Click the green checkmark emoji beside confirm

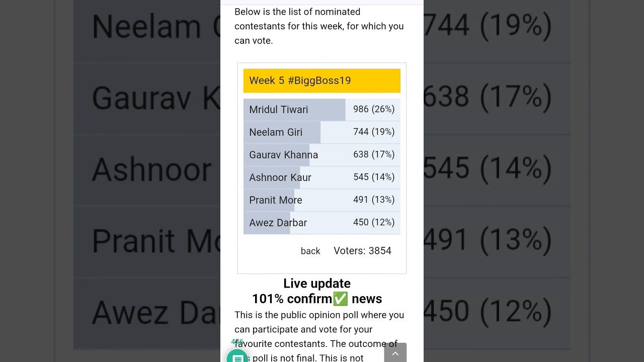click(x=340, y=299)
